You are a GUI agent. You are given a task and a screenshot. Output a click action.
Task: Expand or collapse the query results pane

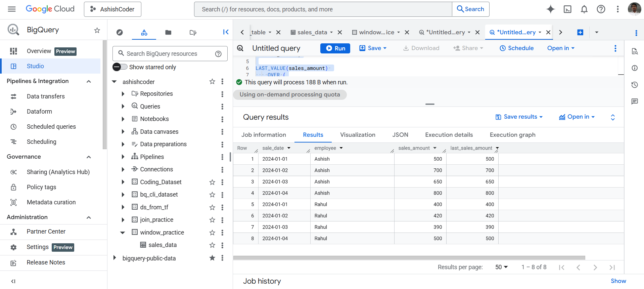coord(613,117)
